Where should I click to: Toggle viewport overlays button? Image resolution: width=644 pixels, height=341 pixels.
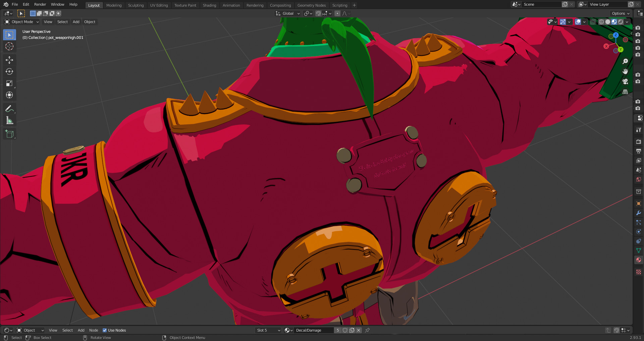(578, 22)
